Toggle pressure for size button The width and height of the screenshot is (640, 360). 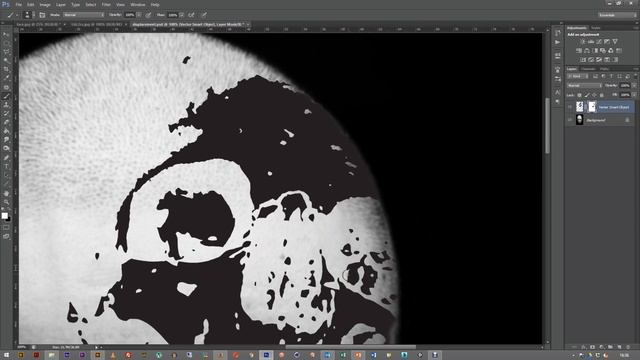(x=204, y=15)
